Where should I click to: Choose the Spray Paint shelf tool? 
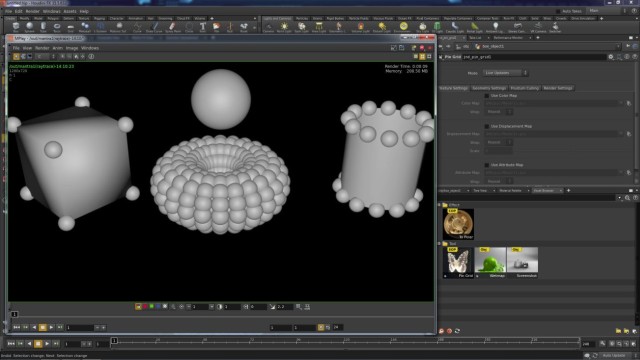point(173,27)
